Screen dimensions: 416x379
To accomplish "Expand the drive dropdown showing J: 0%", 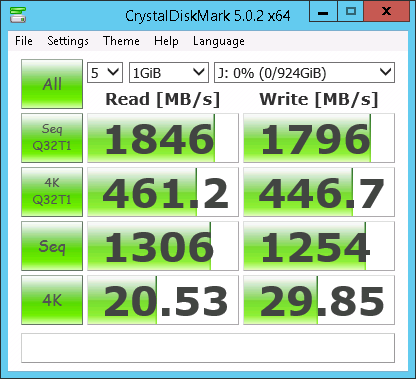I will pyautogui.click(x=304, y=72).
